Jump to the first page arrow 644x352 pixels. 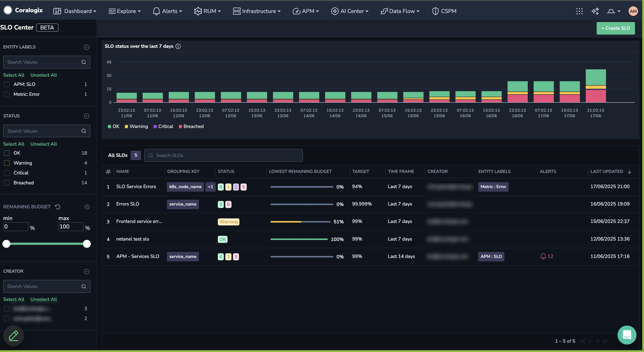(583, 341)
